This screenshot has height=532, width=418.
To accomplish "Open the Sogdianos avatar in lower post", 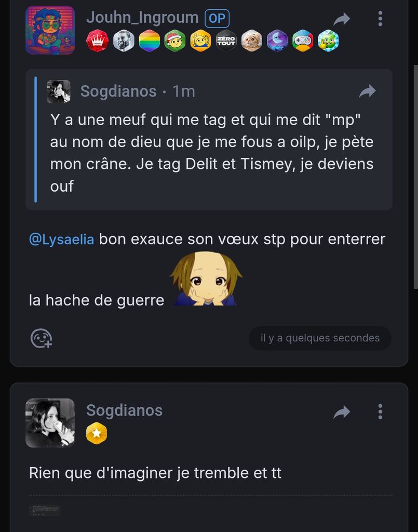I will click(x=50, y=423).
